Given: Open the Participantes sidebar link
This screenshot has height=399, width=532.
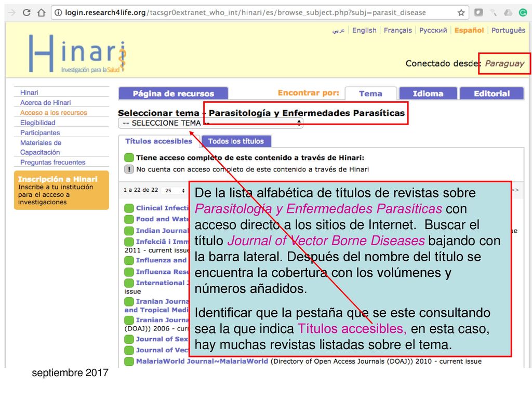Looking at the screenshot, I should click(x=40, y=132).
